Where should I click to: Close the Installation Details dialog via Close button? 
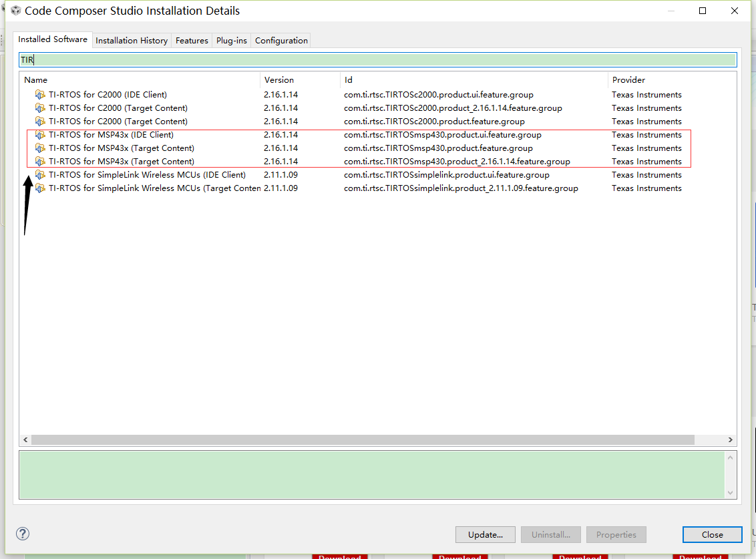coord(712,534)
